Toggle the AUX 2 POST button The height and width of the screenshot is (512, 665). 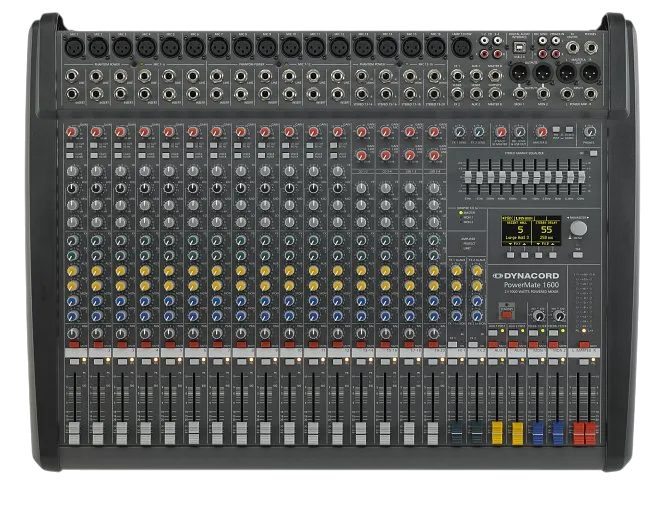click(x=513, y=333)
